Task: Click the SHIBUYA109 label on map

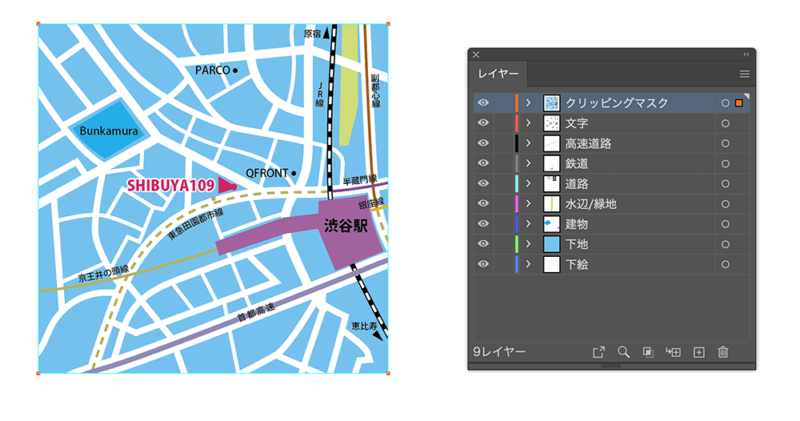Action: tap(170, 186)
